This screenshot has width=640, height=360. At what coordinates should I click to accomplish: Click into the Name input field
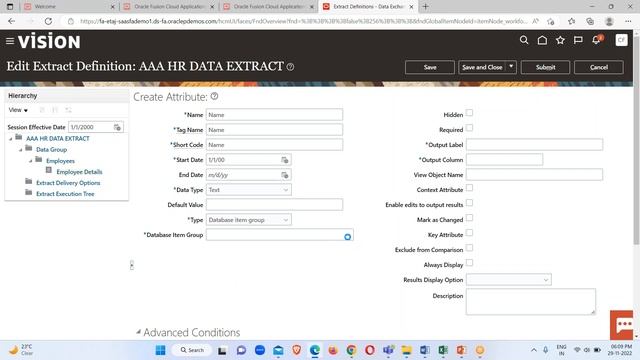coord(274,115)
